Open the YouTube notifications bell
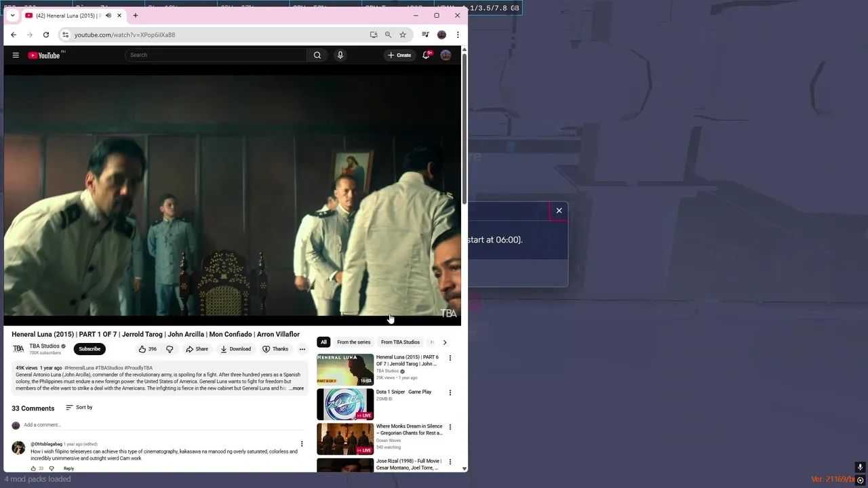Viewport: 868px width, 488px height. coord(426,55)
